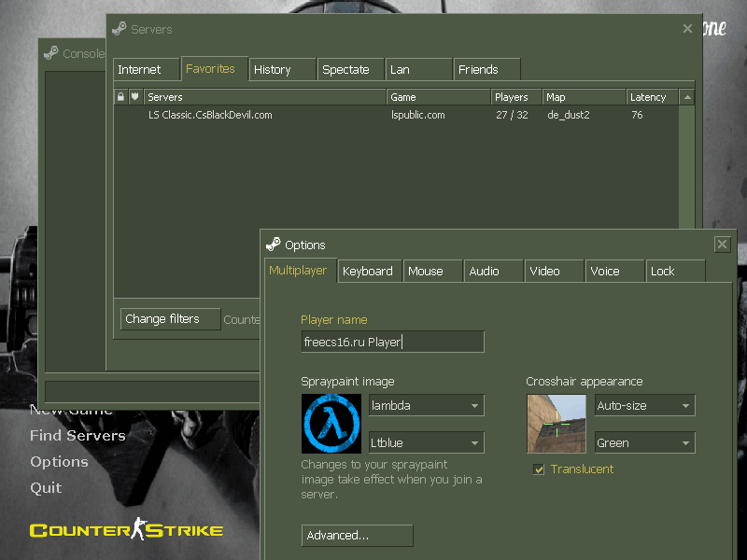Click the shield icon column header
Screen dimensions: 747x560
tap(135, 97)
